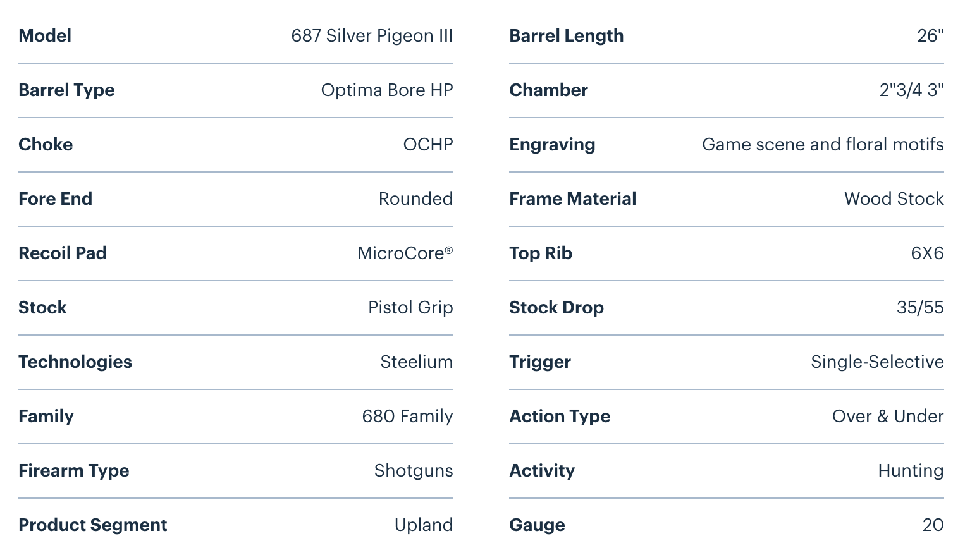Viewport: 965px width, 560px height.
Task: Click the Pistol Grip stock value
Action: tap(410, 308)
